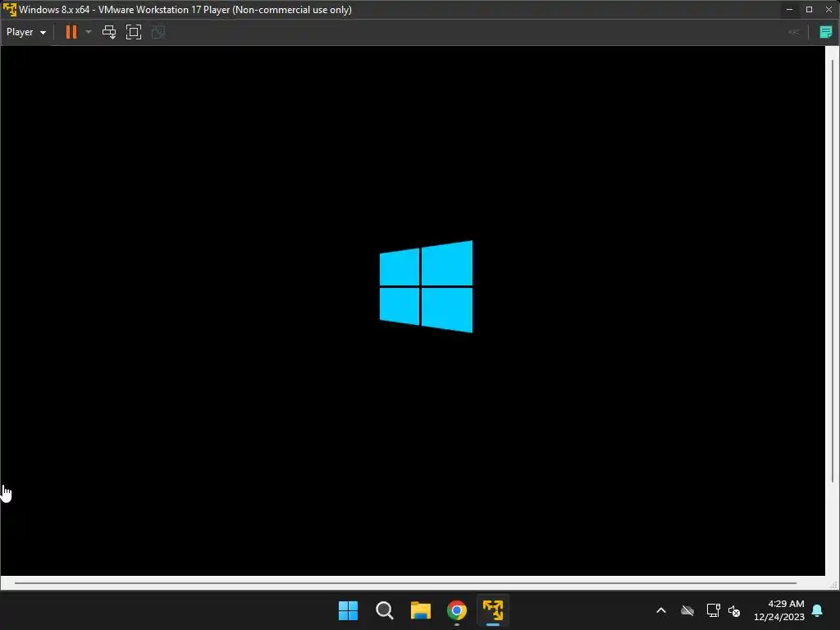
Task: Click the collapse toolbar chevrons icon
Action: pyautogui.click(x=793, y=32)
